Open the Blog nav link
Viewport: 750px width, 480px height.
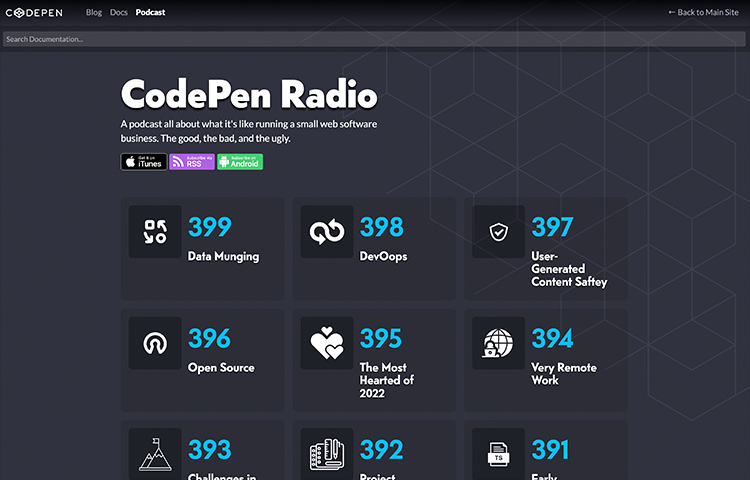[94, 12]
